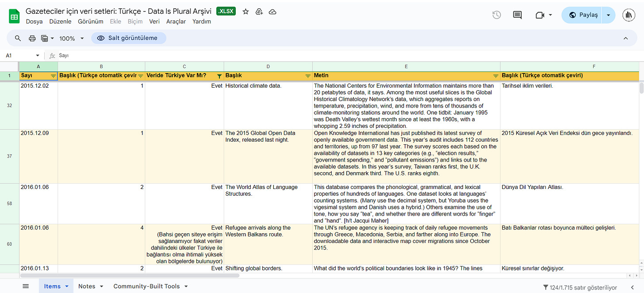Image resolution: width=644 pixels, height=293 pixels.
Task: Open the Notes sheet tab menu arrow
Action: point(101,286)
